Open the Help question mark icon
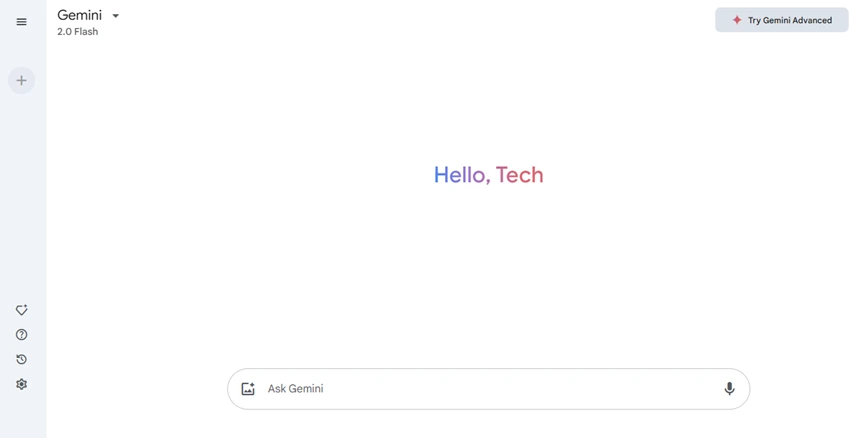Screen dimensions: 850x438 coord(21,334)
